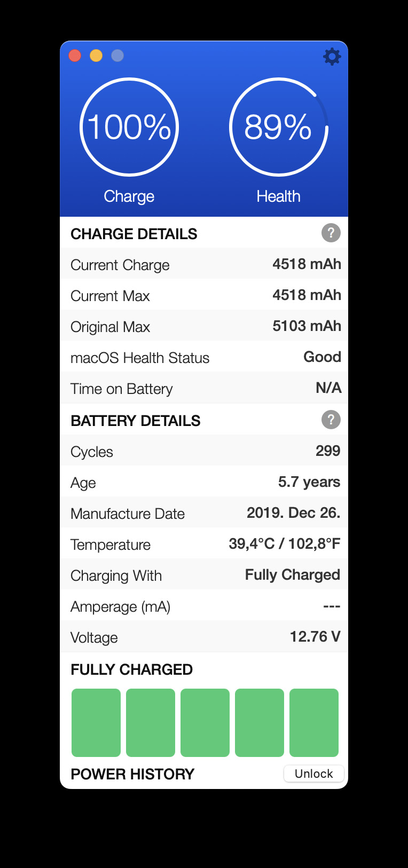Click the Battery Details help icon
Image resolution: width=408 pixels, height=868 pixels.
(x=331, y=420)
